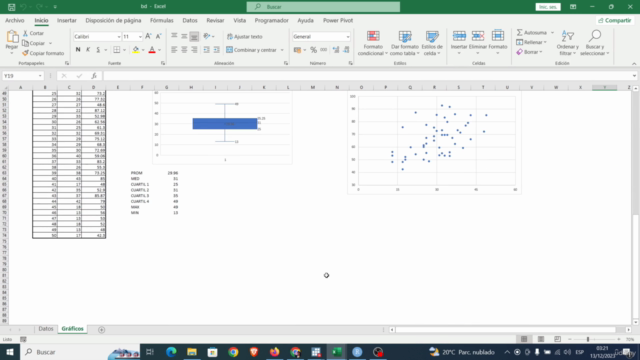This screenshot has height=360, width=640.
Task: Open Ordenar y filtrar tool
Action: click(x=567, y=43)
